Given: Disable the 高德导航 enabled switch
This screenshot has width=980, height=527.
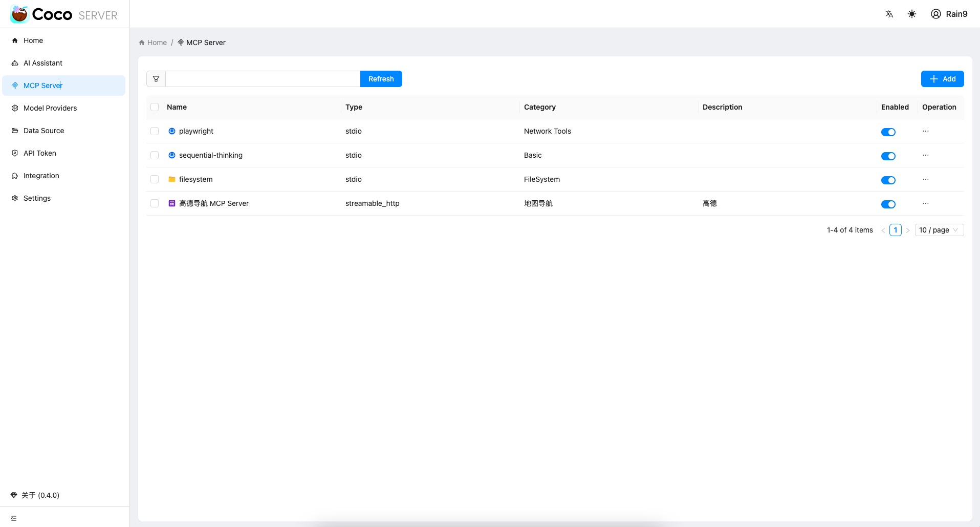Looking at the screenshot, I should [x=888, y=204].
